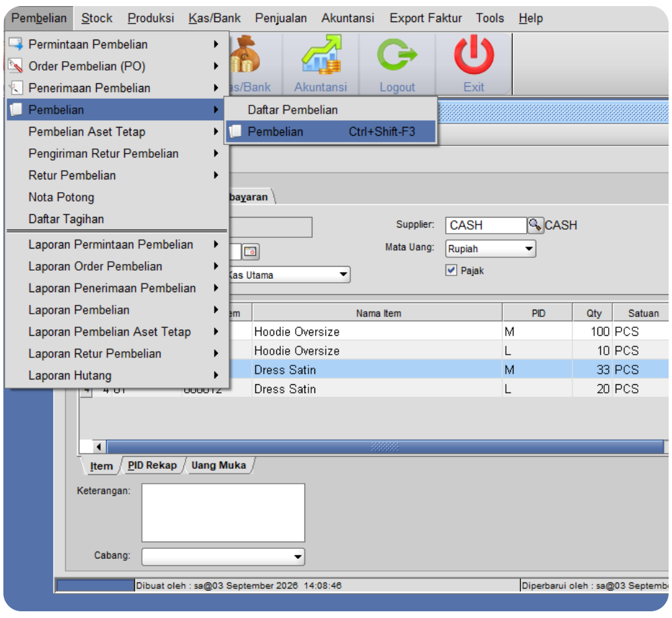Click the red Exit power icon
Screen dimensions: 672x618
click(x=474, y=54)
